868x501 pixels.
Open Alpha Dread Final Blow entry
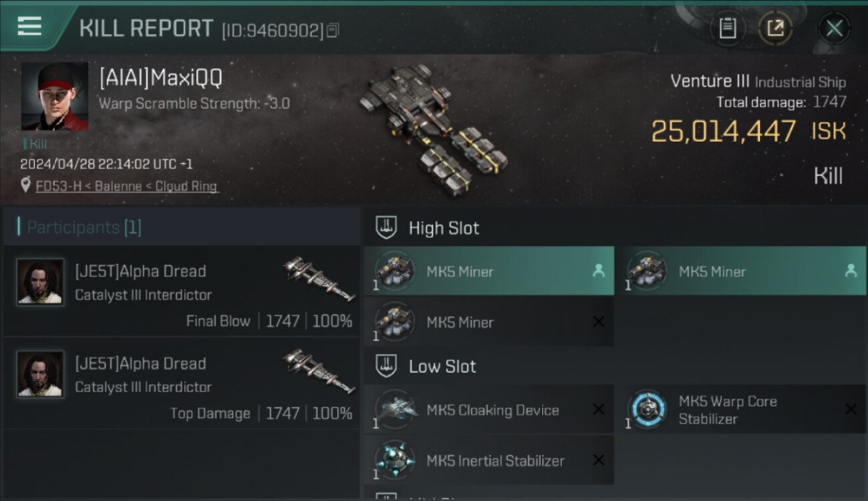181,291
